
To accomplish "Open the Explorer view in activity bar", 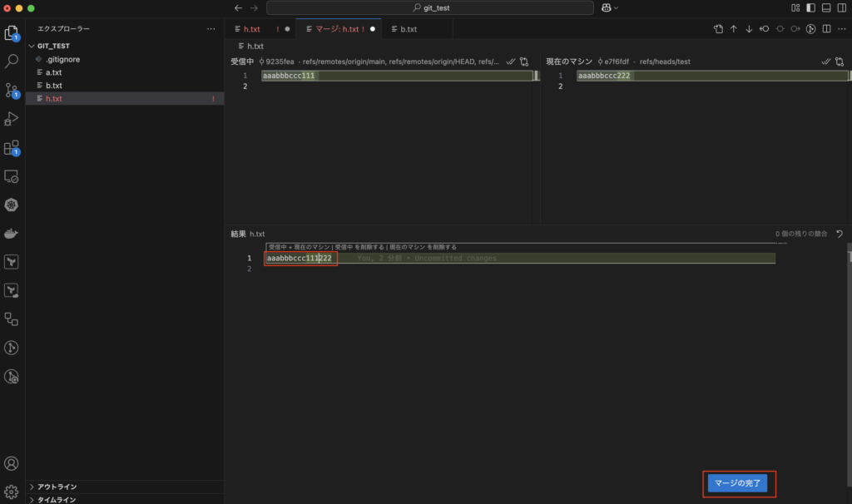I will pos(12,33).
